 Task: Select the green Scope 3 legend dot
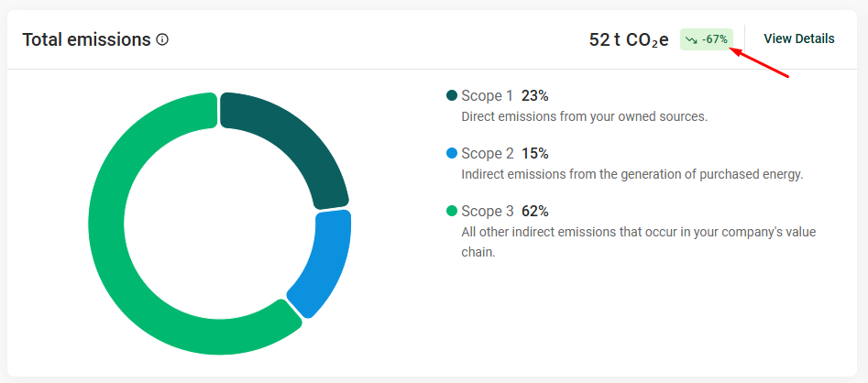point(451,212)
